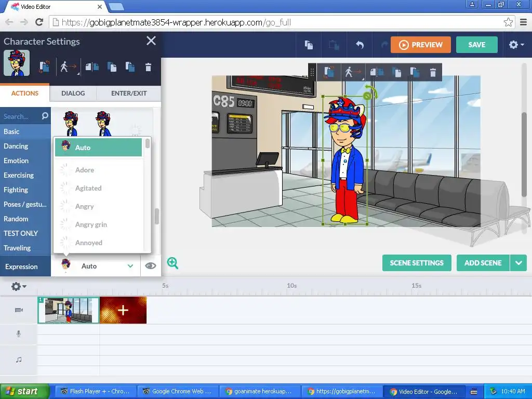Image resolution: width=532 pixels, height=399 pixels.
Task: Select the TEST ONLY category
Action: pyautogui.click(x=25, y=233)
